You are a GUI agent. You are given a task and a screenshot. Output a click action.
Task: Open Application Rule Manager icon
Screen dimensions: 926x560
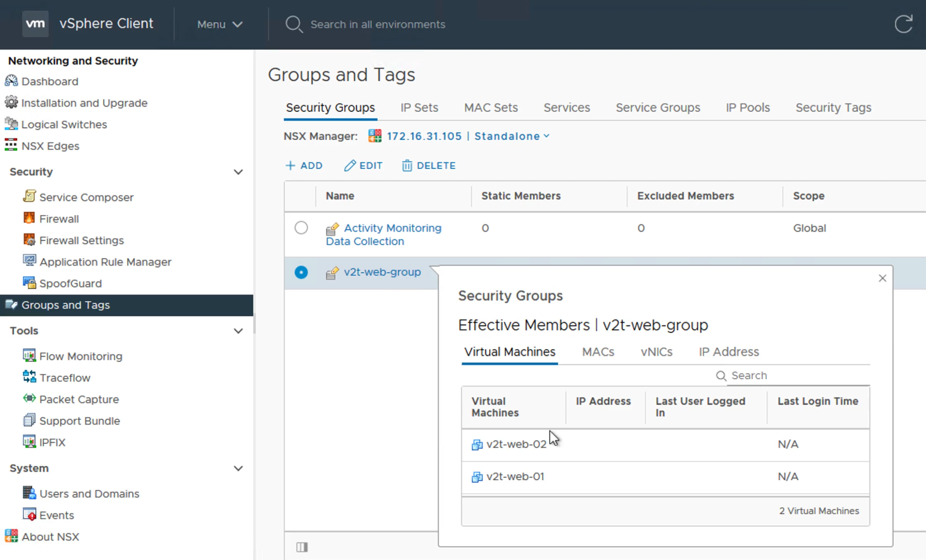pos(29,261)
